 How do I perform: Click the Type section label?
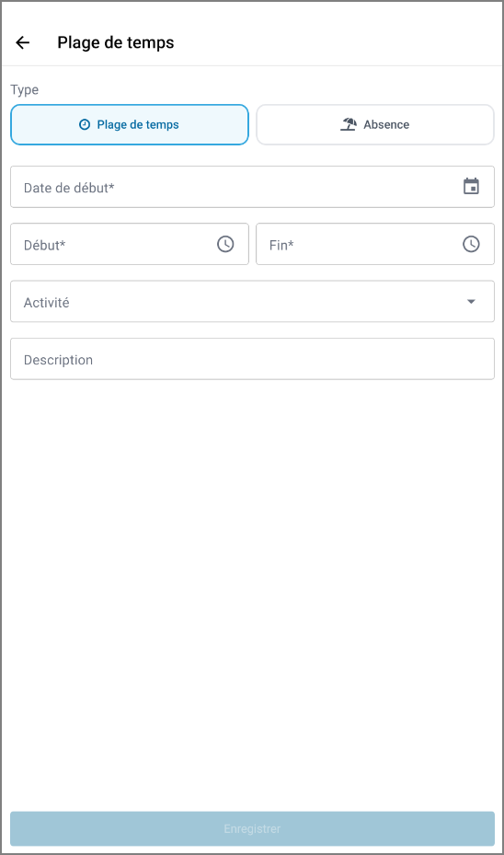tap(25, 90)
